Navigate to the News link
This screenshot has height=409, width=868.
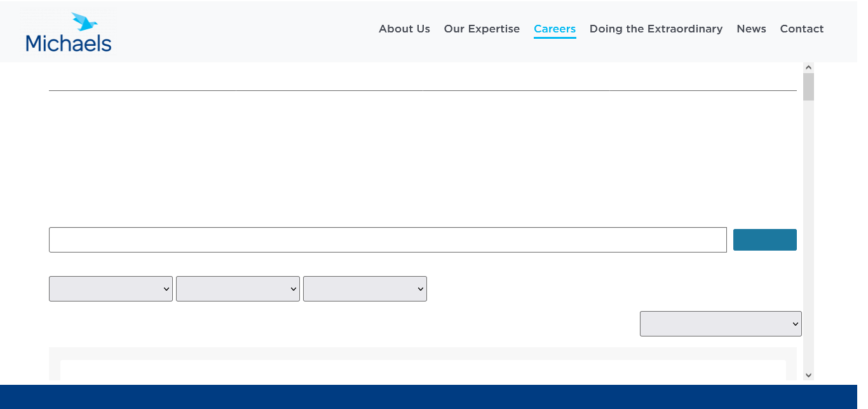751,29
